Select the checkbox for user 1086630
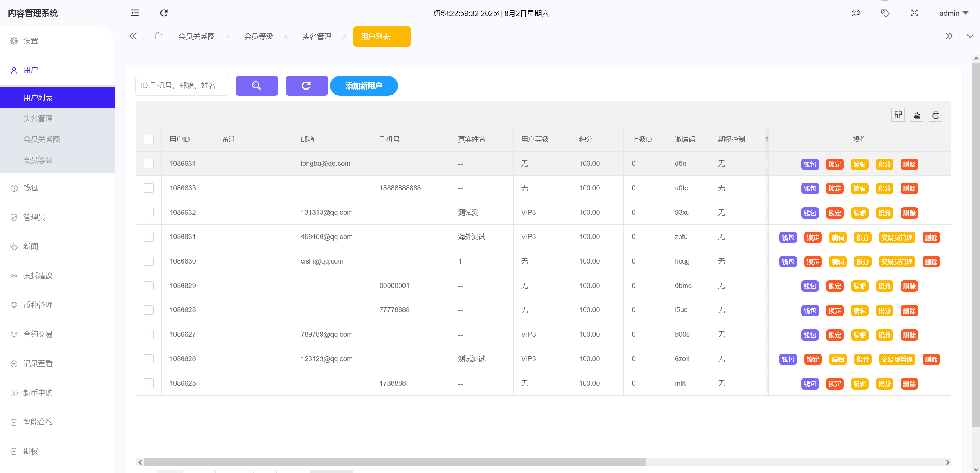 point(149,261)
